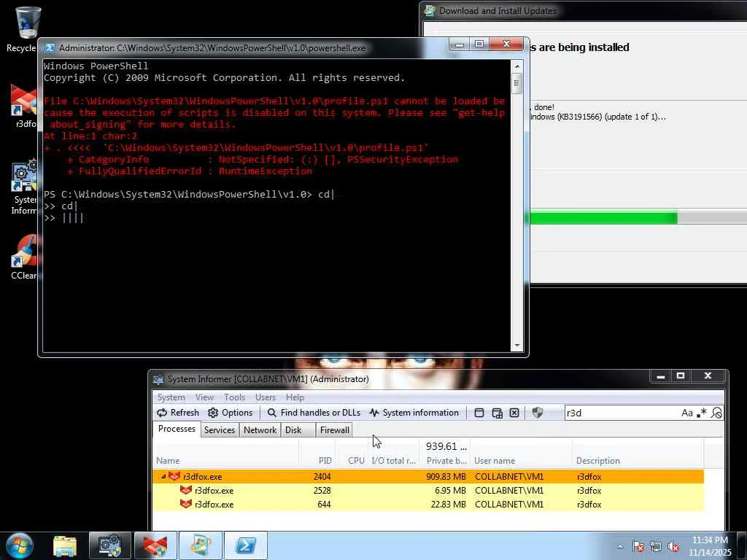Open the Help menu in System Informer
This screenshot has height=560, width=747.
295,397
